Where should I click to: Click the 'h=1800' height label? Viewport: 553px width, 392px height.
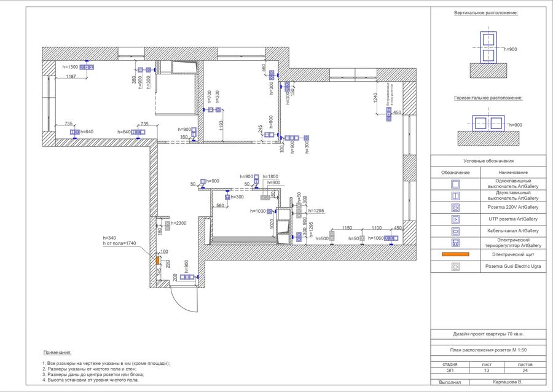(270, 176)
